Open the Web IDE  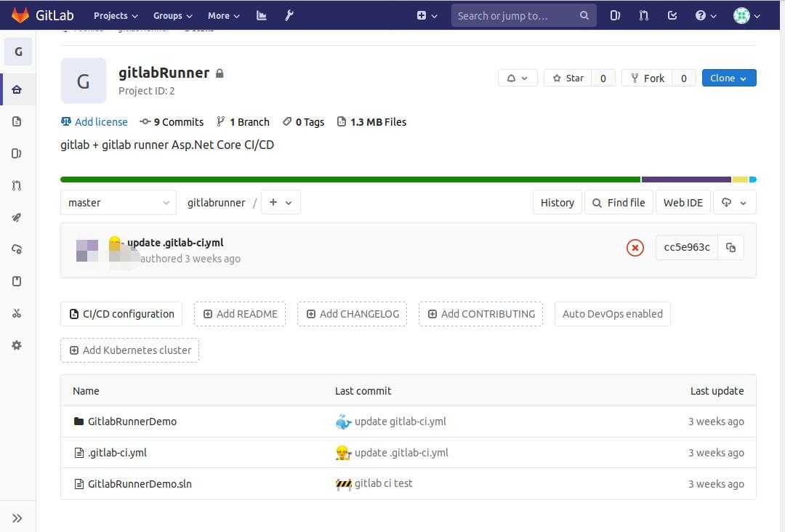pos(683,203)
